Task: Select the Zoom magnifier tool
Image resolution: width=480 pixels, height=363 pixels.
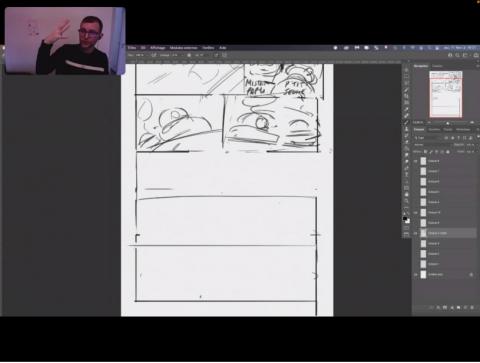Action: (x=406, y=201)
